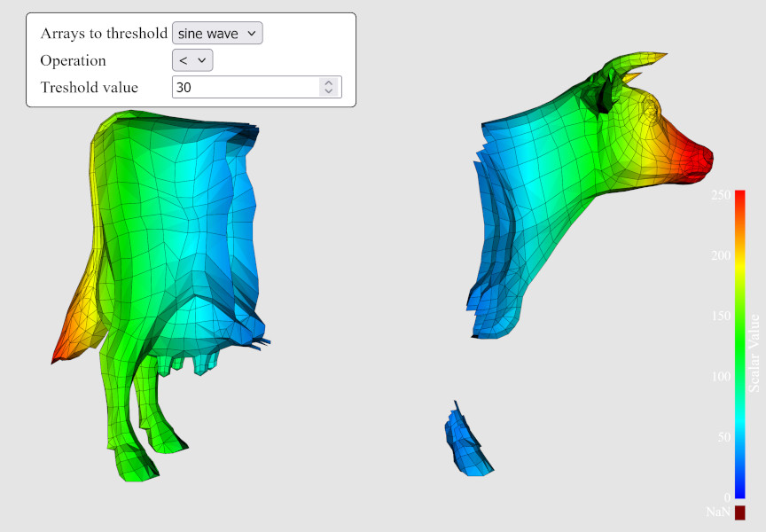
Task: Click the "Arrays to threshold" label
Action: click(104, 34)
